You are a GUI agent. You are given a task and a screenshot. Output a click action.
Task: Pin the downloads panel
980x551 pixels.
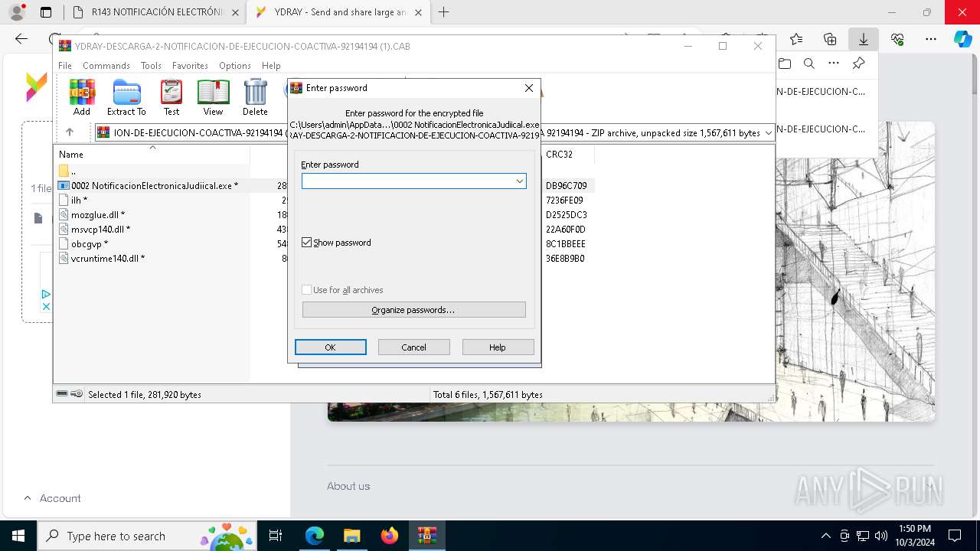(858, 64)
